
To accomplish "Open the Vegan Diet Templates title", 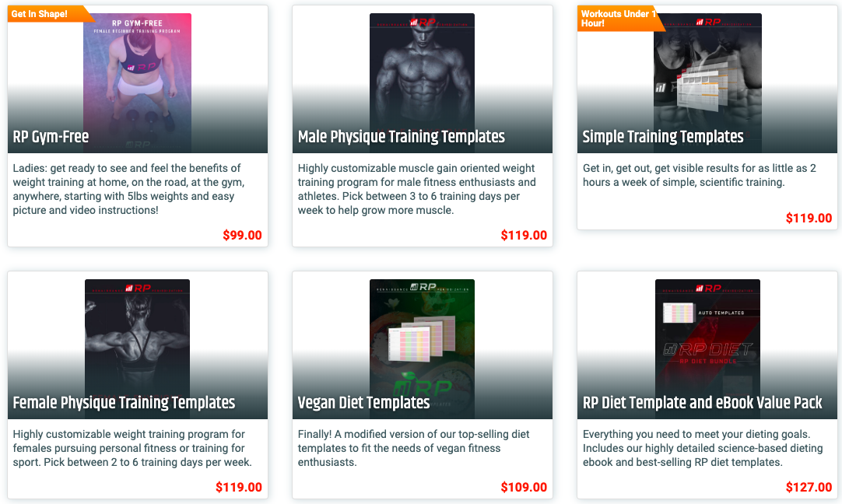I will pos(364,403).
